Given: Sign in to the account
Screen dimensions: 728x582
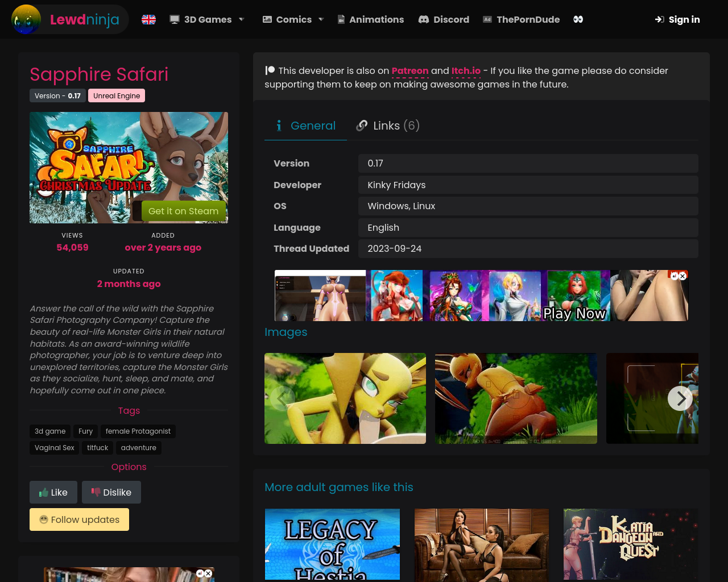Looking at the screenshot, I should click(x=677, y=19).
